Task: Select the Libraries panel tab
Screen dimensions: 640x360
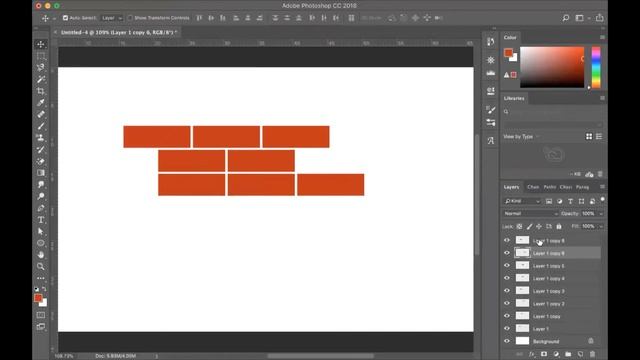Action: point(514,98)
